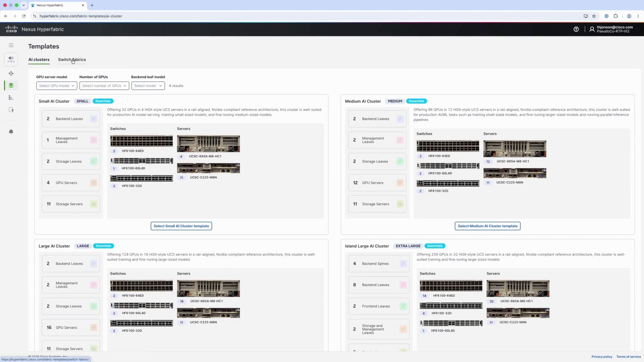Screen dimensions: 644x362
Task: Click Medium cluster Storage Servers icon
Action: [400, 204]
